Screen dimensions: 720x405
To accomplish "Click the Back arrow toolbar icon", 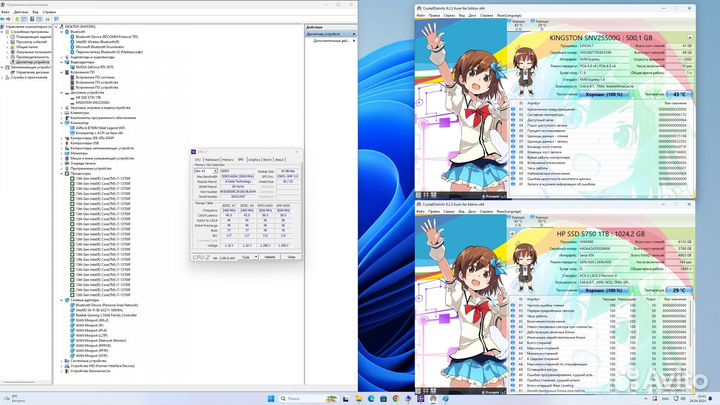I will click(3, 19).
